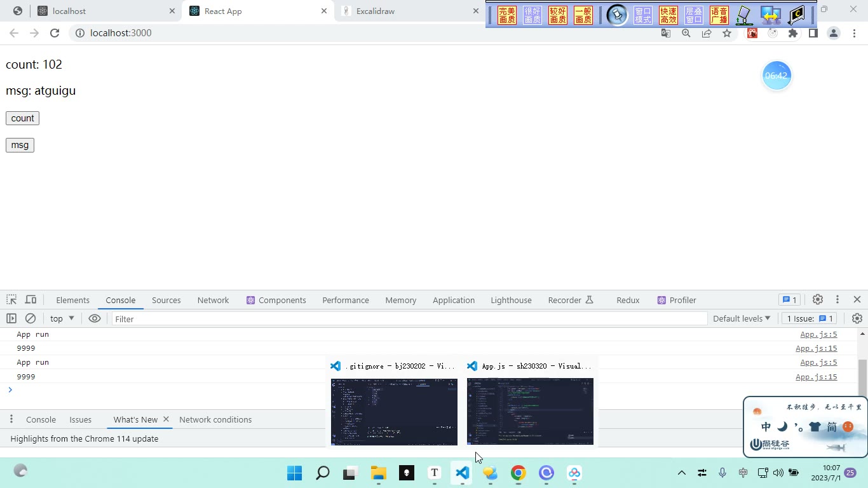This screenshot has height=488, width=868.
Task: Expand the top JavaScript context dropdown
Action: (62, 318)
